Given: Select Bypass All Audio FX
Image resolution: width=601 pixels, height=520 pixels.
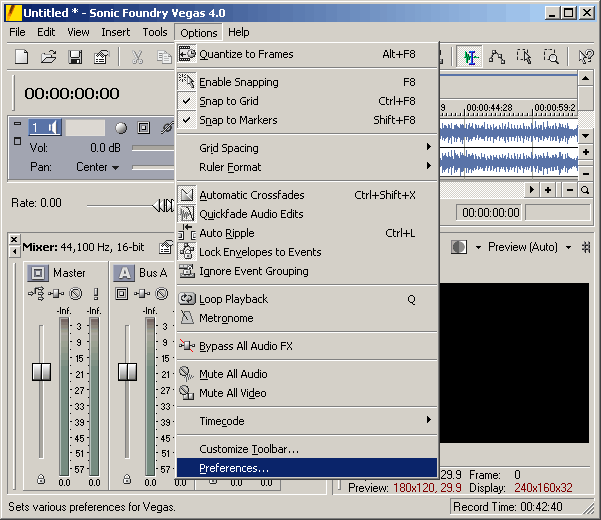Looking at the screenshot, I should pyautogui.click(x=307, y=346).
